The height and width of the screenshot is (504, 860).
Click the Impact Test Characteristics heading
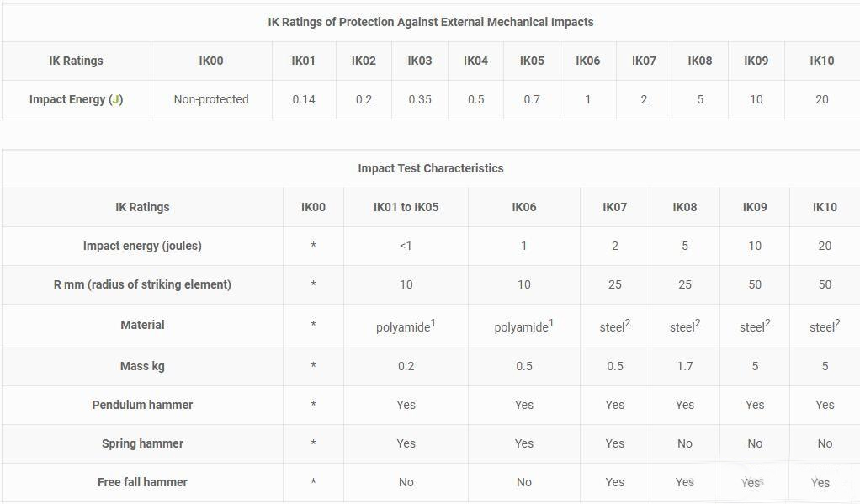click(x=430, y=168)
